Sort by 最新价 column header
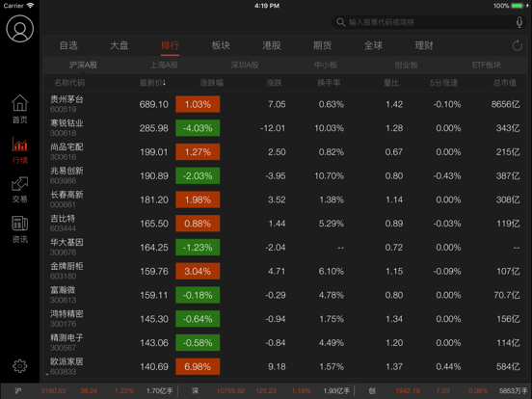The height and width of the screenshot is (399, 532). coord(152,83)
